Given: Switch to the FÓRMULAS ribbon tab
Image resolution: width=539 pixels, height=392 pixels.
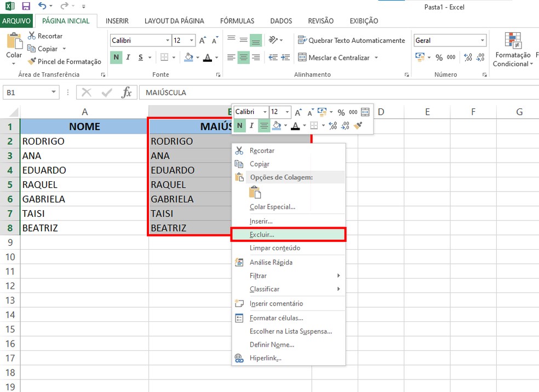Looking at the screenshot, I should 237,21.
